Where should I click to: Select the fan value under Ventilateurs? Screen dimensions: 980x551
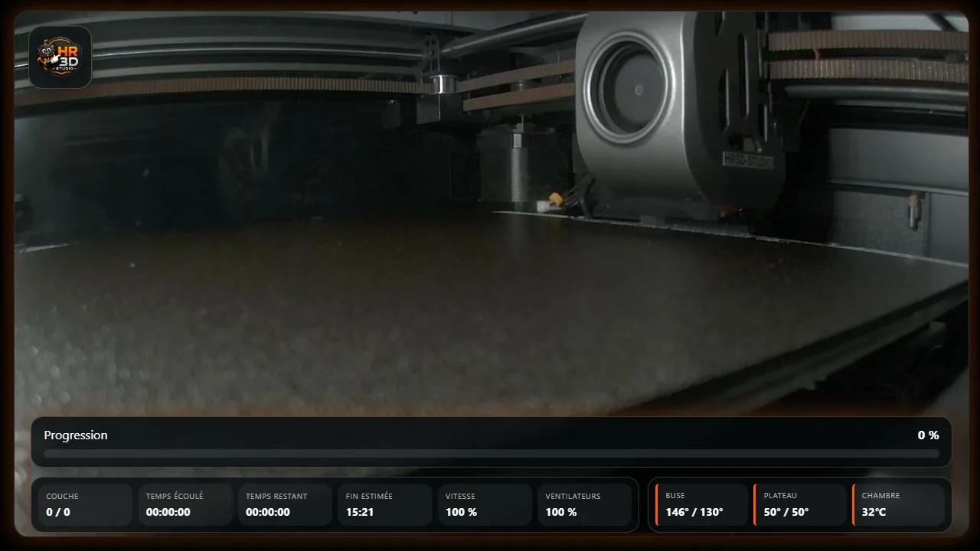(561, 512)
